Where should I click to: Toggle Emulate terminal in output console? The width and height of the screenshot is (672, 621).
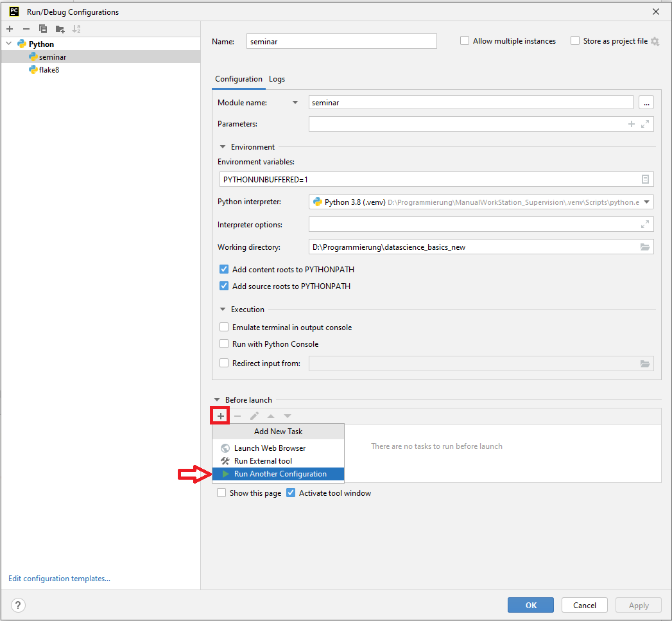click(x=224, y=328)
